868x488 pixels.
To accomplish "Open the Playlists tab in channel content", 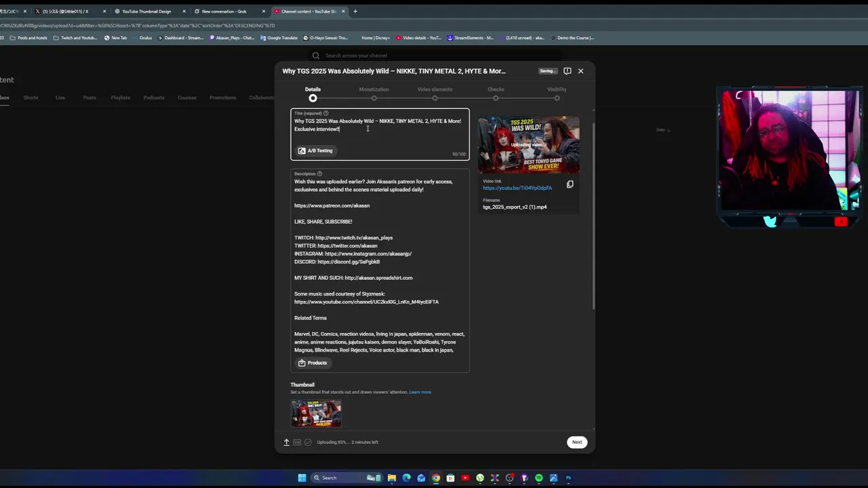I will (x=120, y=98).
